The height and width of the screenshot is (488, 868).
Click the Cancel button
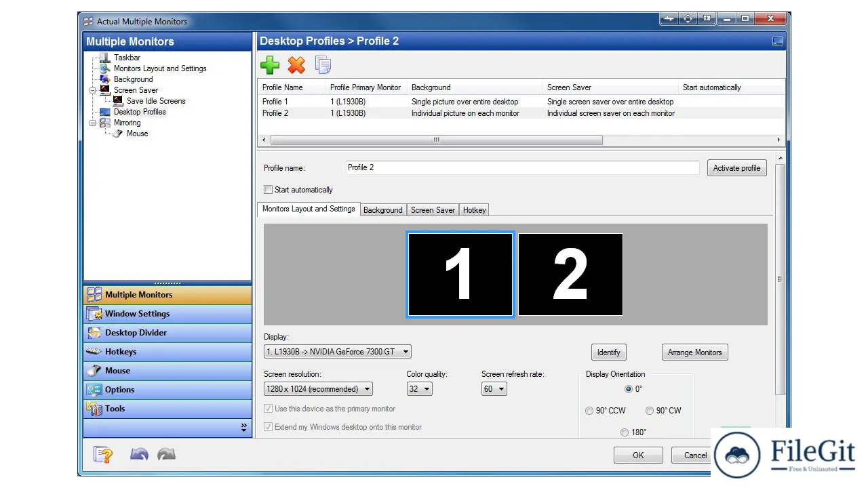pyautogui.click(x=692, y=455)
